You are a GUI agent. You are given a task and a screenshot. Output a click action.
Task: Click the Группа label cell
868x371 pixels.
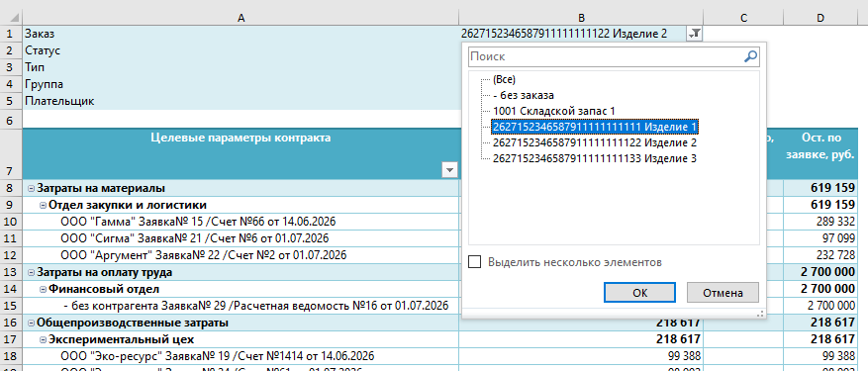point(241,84)
